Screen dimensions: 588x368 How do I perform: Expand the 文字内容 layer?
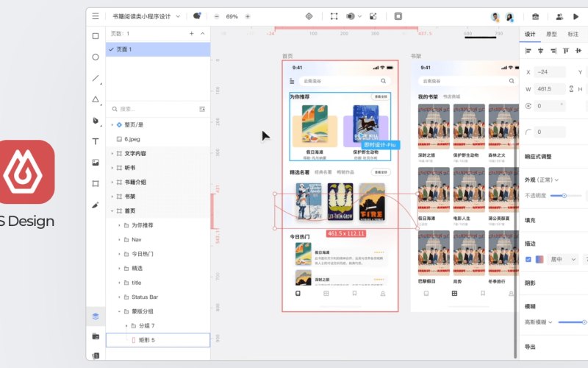[112, 154]
